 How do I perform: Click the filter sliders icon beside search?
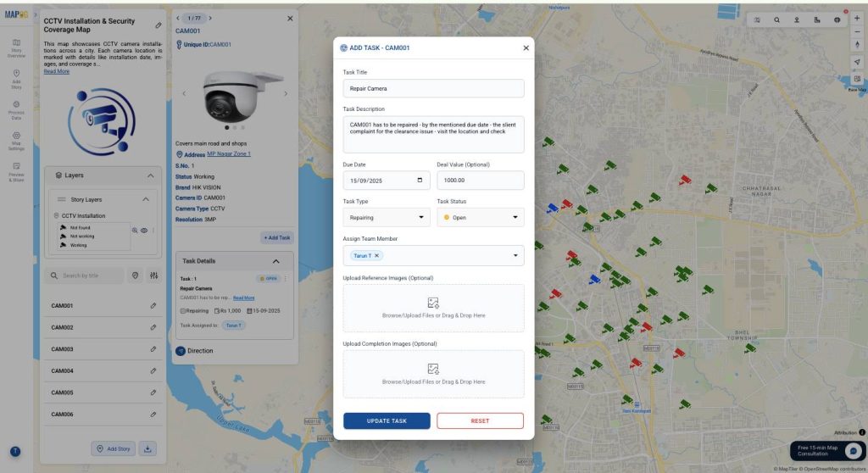click(x=153, y=275)
